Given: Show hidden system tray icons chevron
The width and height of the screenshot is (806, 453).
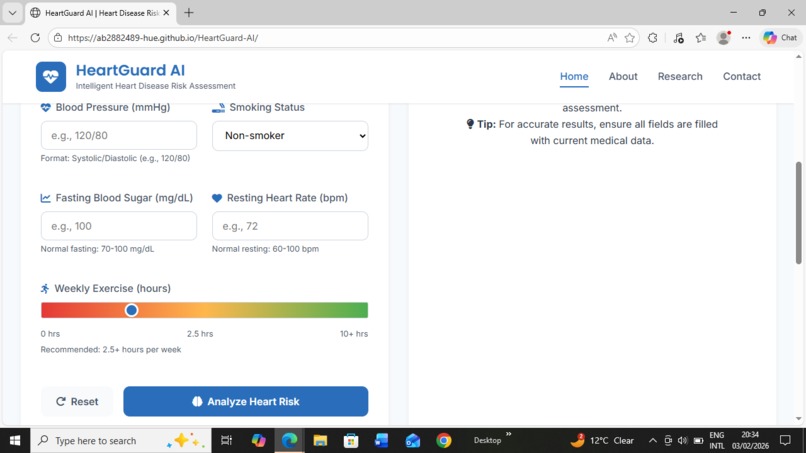Looking at the screenshot, I should (x=652, y=441).
